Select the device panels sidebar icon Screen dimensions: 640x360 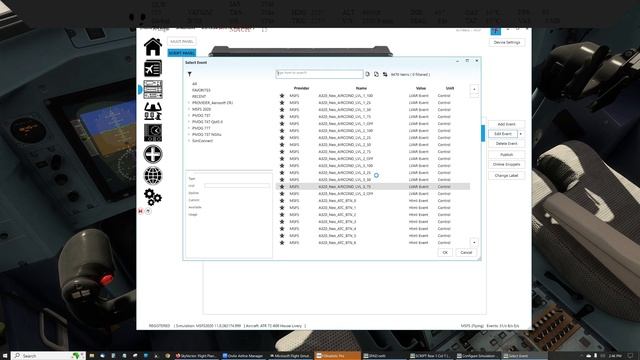(x=153, y=89)
